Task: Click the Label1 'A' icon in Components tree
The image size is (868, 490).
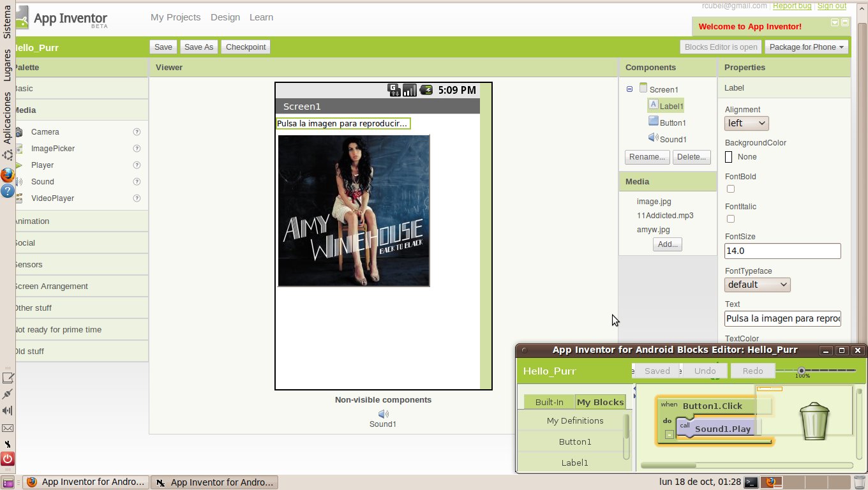Action: [x=654, y=105]
